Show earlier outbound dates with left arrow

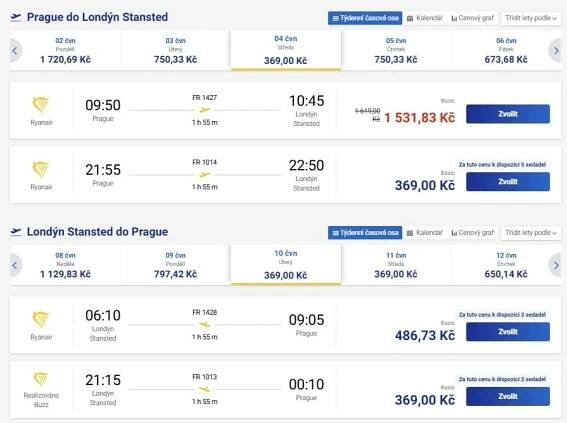tap(15, 51)
